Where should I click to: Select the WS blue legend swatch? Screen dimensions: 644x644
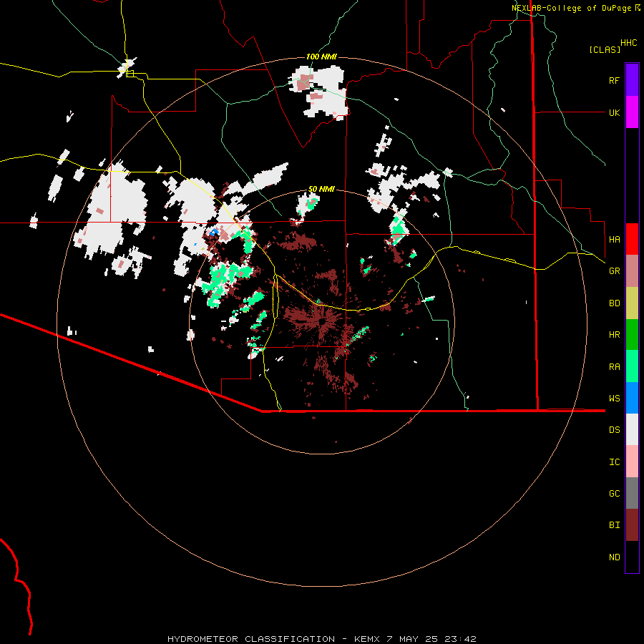coord(632,398)
